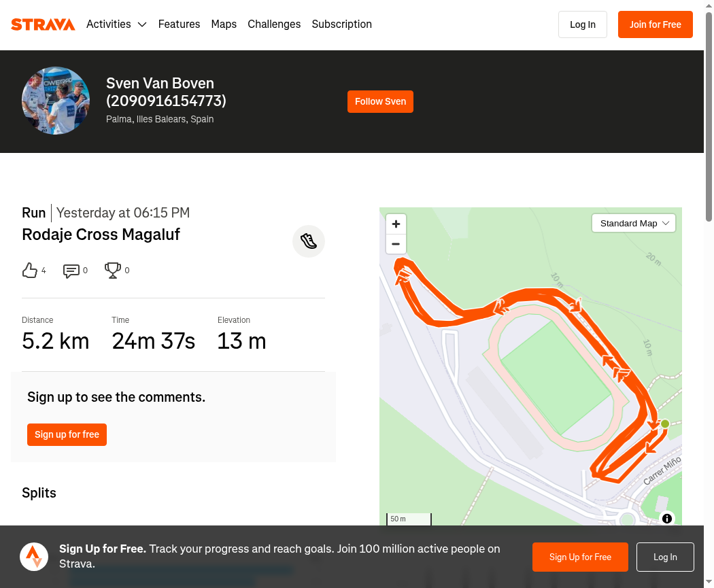The image size is (714, 588).
Task: Go to Challenges in the navigation
Action: click(x=274, y=24)
